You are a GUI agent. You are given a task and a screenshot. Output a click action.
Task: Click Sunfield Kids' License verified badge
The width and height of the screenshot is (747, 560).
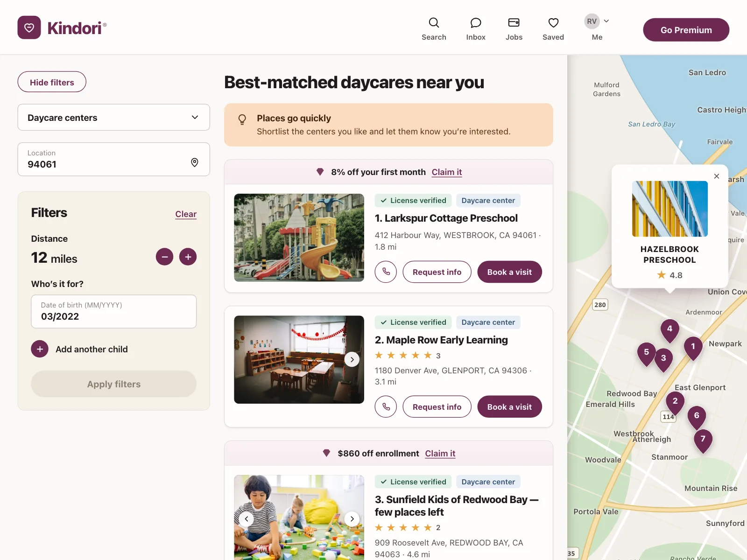tap(413, 482)
